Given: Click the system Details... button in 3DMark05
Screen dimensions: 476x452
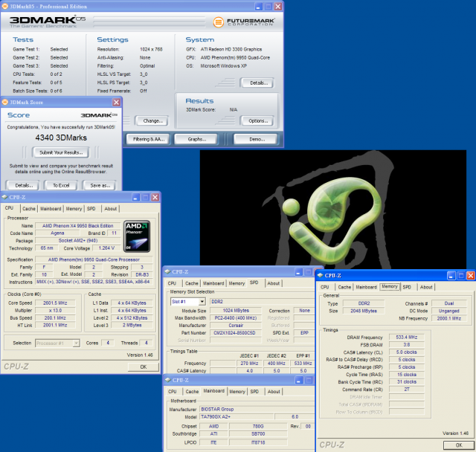Looking at the screenshot, I should click(x=257, y=83).
